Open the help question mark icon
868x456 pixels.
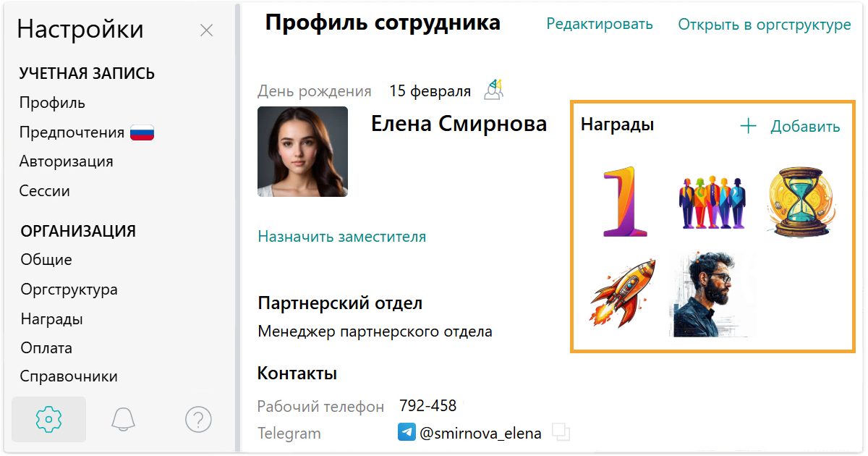pyautogui.click(x=198, y=418)
